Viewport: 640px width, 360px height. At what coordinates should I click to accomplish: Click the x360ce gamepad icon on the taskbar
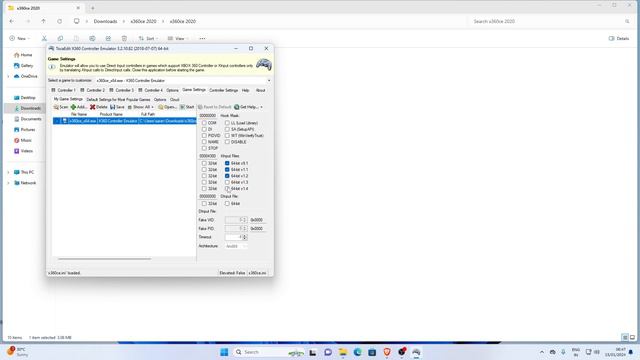tap(416, 352)
